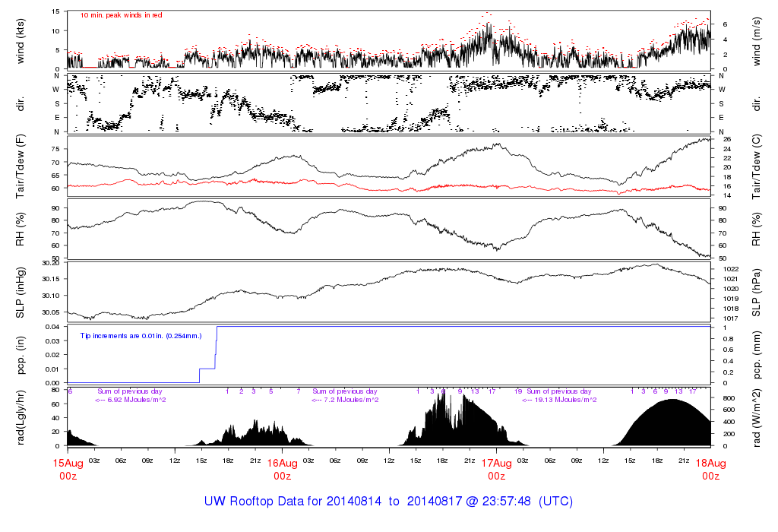This screenshot has width=778, height=532.
Task: Select the '75' Fahrenheit tick value
Action: [55, 149]
